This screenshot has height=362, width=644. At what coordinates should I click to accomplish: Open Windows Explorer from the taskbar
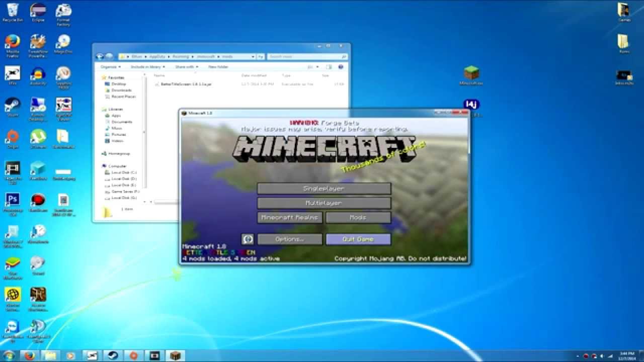tap(50, 355)
